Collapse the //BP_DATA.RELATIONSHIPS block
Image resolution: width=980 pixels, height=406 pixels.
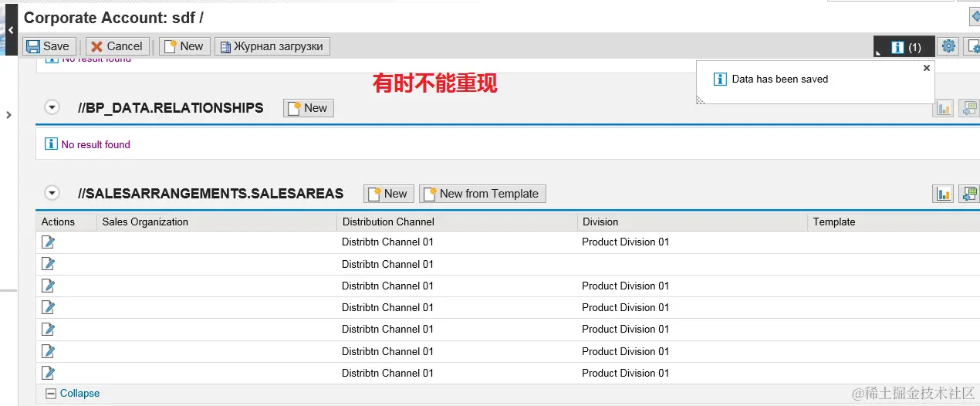pos(52,107)
